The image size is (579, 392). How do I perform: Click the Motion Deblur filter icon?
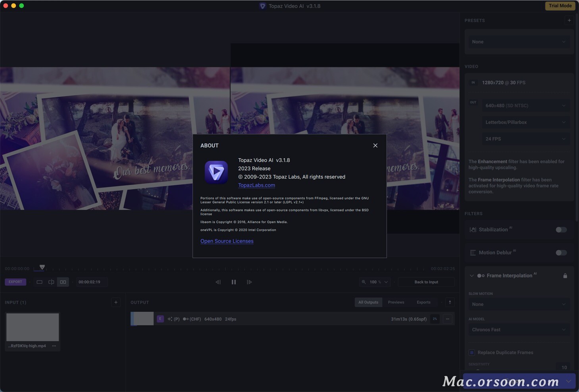click(473, 253)
